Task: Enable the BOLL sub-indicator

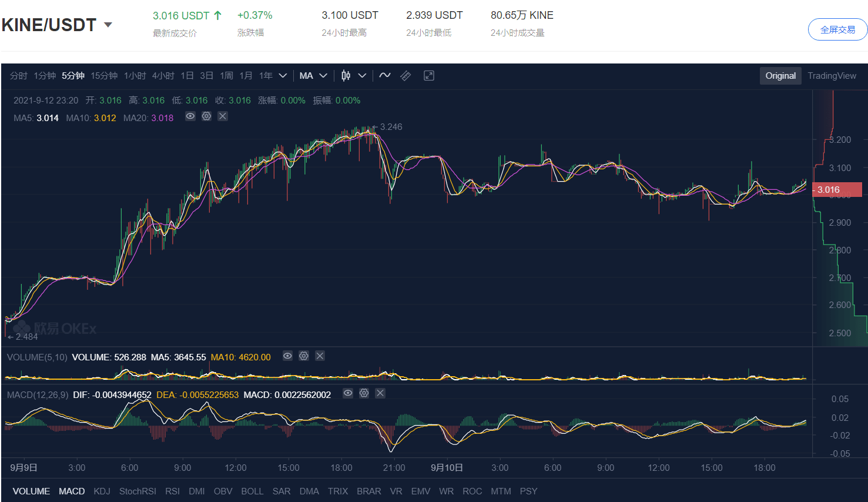Action: point(252,491)
